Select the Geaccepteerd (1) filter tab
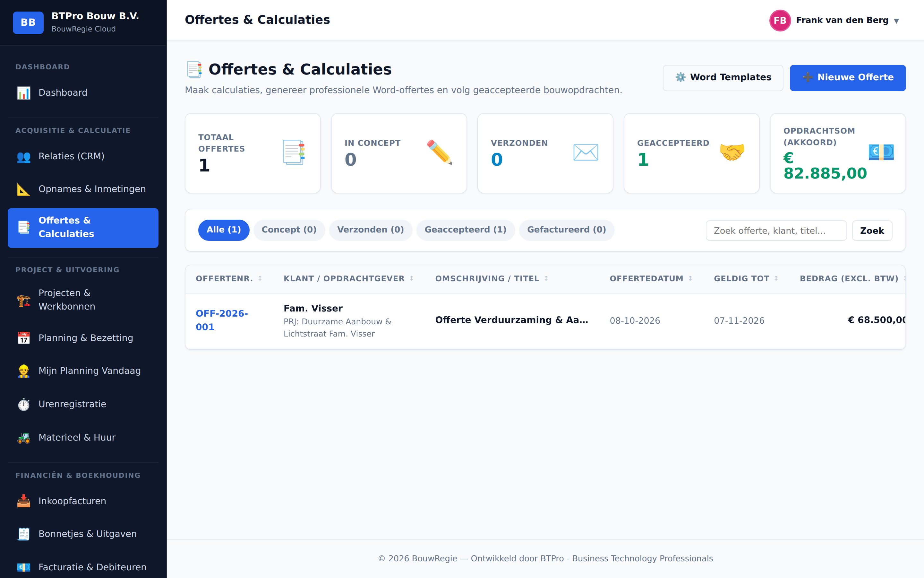This screenshot has width=924, height=578. [x=466, y=230]
